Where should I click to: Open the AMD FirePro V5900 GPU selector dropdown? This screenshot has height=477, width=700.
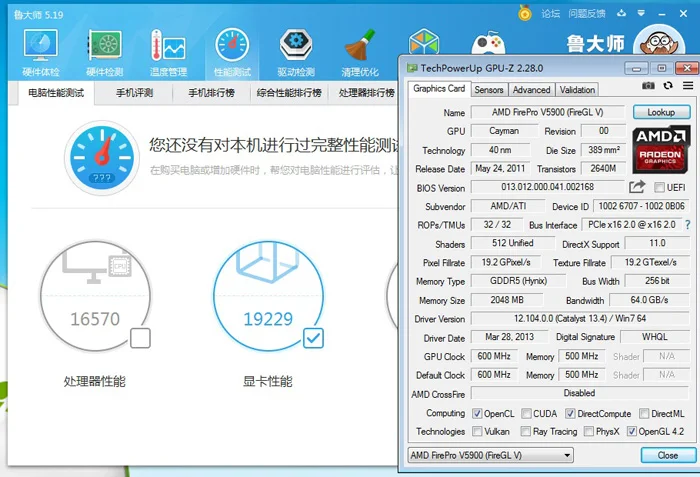[491, 456]
